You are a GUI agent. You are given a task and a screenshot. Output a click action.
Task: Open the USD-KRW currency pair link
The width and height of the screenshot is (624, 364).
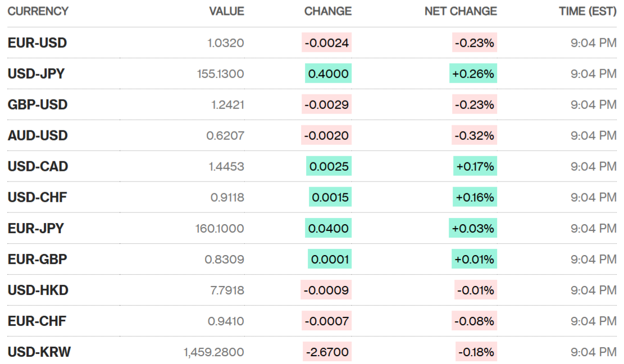(39, 352)
